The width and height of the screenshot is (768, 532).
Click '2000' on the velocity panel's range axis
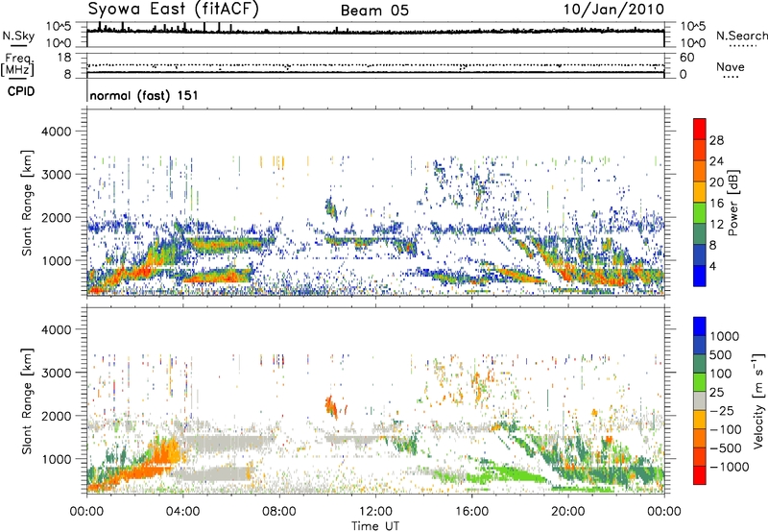click(57, 416)
